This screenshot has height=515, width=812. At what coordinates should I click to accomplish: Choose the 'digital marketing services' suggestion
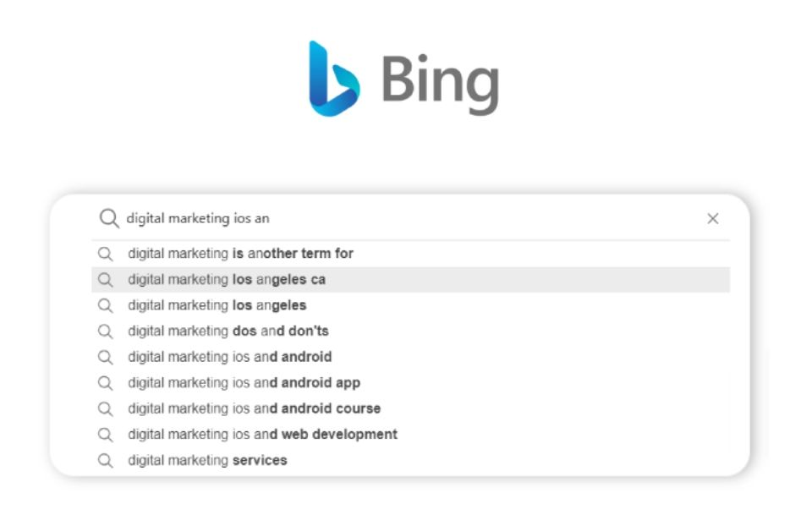[x=207, y=460]
